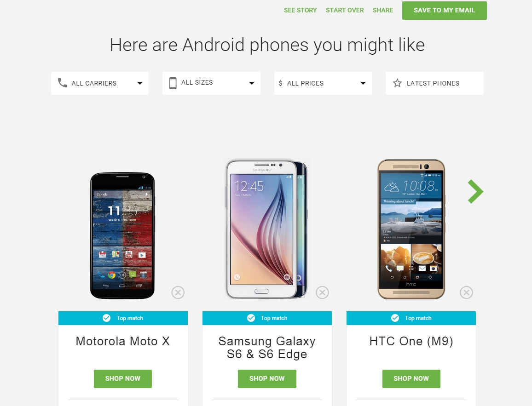532x406 pixels.
Task: Open the All Prices dropdown
Action: tap(323, 83)
